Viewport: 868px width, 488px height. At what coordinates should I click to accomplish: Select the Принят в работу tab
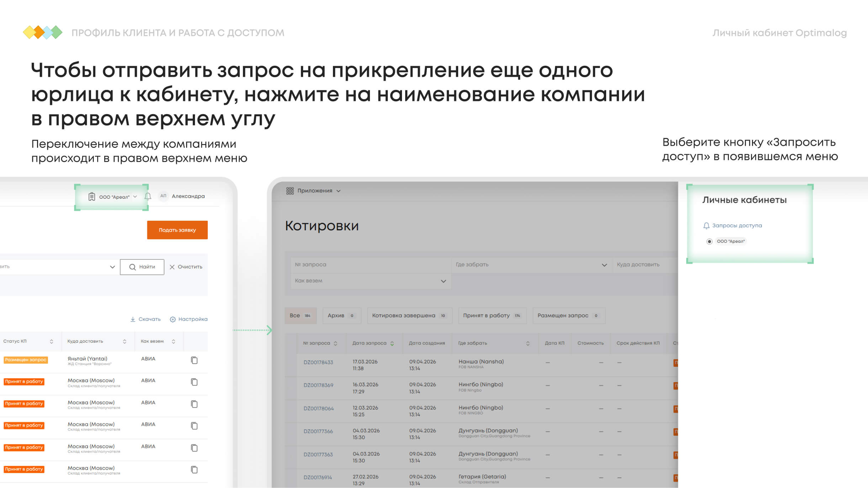492,316
